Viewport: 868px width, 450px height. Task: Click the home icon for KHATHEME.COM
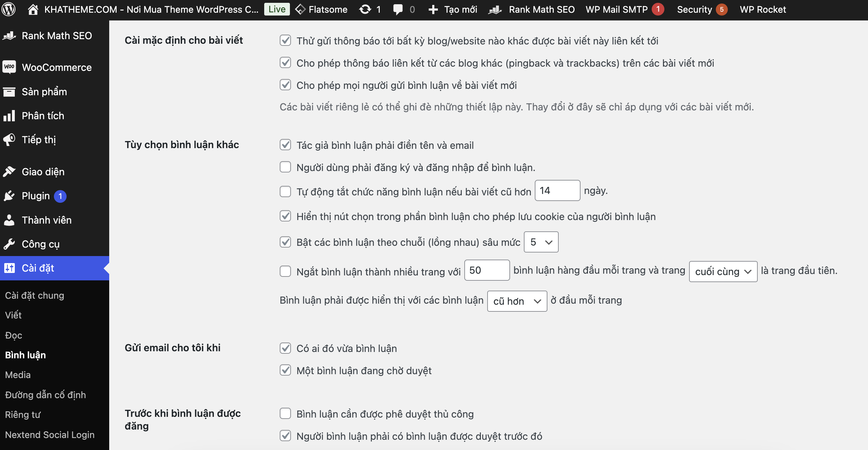(x=33, y=10)
